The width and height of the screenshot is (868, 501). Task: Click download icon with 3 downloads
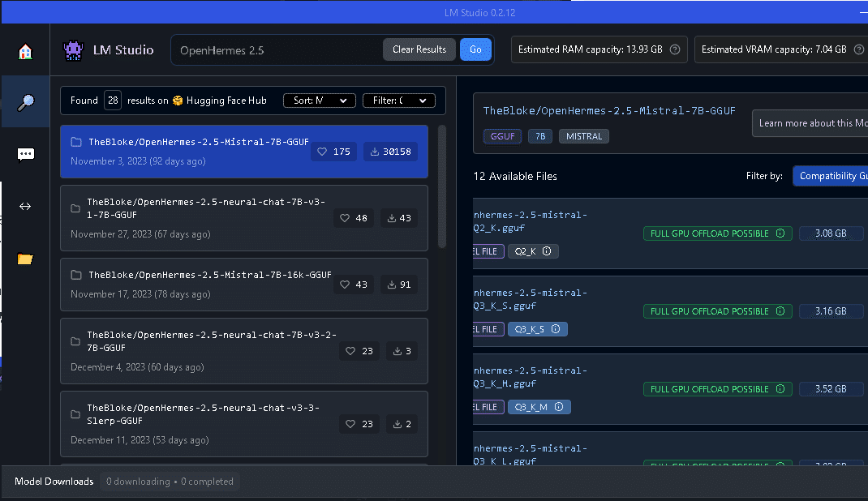coord(397,350)
